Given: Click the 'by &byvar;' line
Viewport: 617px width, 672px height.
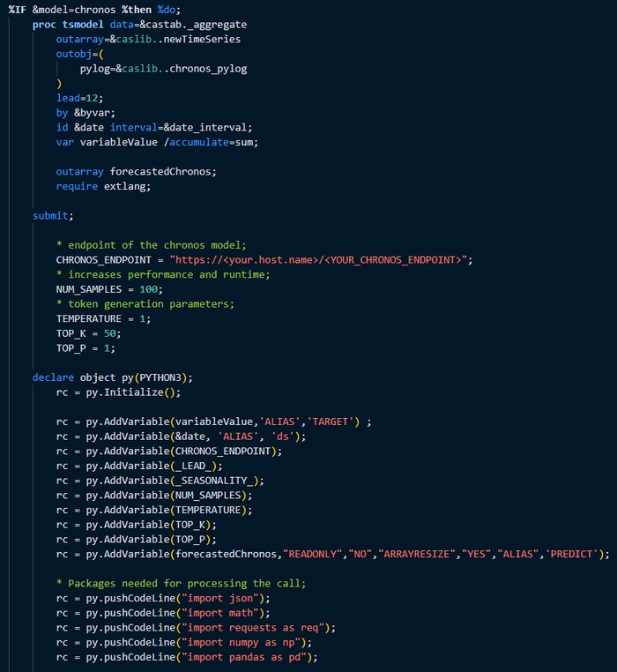Looking at the screenshot, I should (85, 113).
